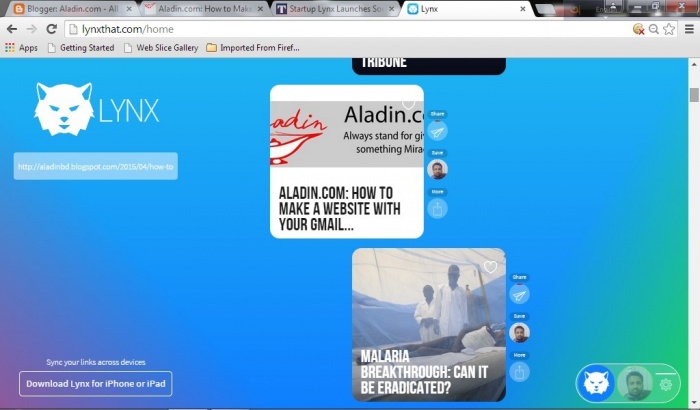The height and width of the screenshot is (410, 700).
Task: Open the Getting Started bookmark
Action: (81, 47)
